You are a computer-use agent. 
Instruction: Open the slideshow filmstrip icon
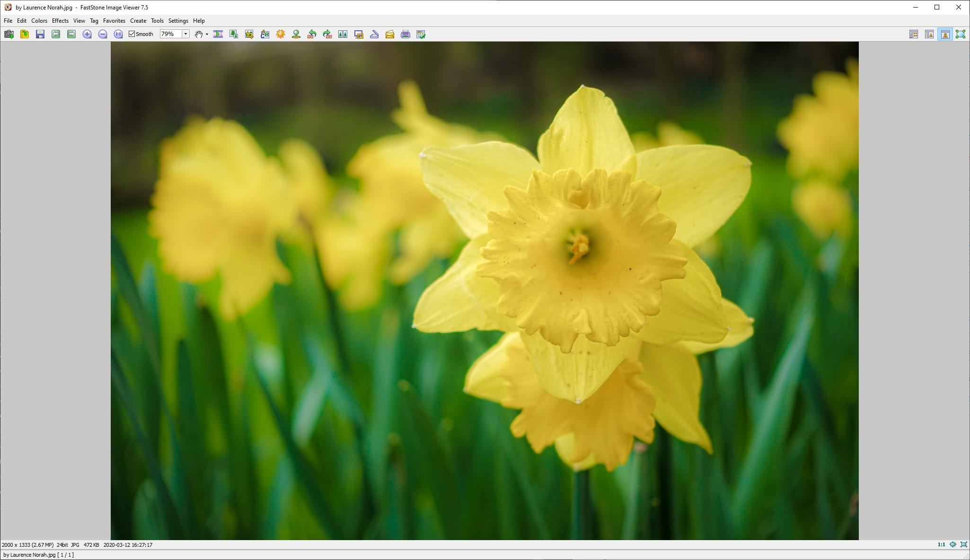[218, 34]
